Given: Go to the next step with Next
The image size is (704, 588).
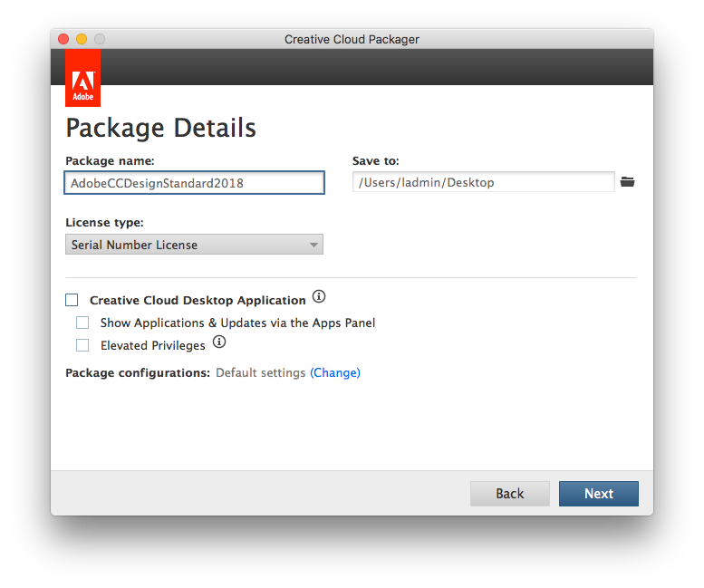Looking at the screenshot, I should (x=599, y=494).
